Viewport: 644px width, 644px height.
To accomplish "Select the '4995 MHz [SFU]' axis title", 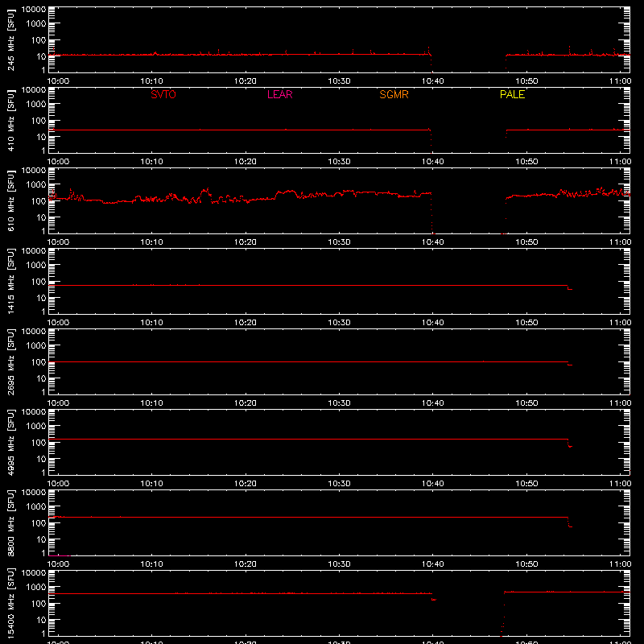I will click(x=10, y=442).
